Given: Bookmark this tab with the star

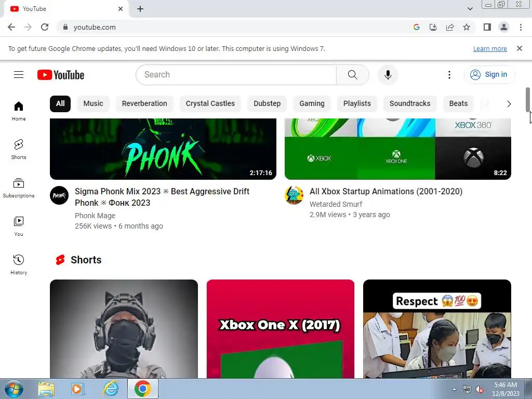Looking at the screenshot, I should coord(467,27).
